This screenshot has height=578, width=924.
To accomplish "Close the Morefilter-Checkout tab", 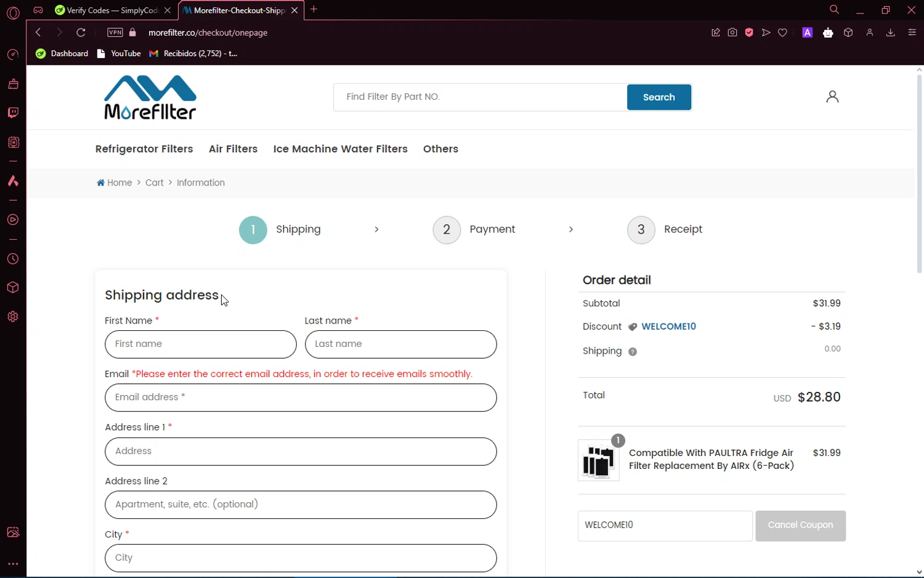I will click(294, 10).
